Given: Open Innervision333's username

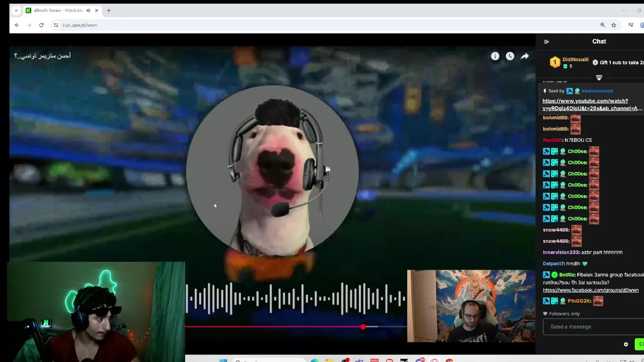Looking at the screenshot, I should point(560,252).
